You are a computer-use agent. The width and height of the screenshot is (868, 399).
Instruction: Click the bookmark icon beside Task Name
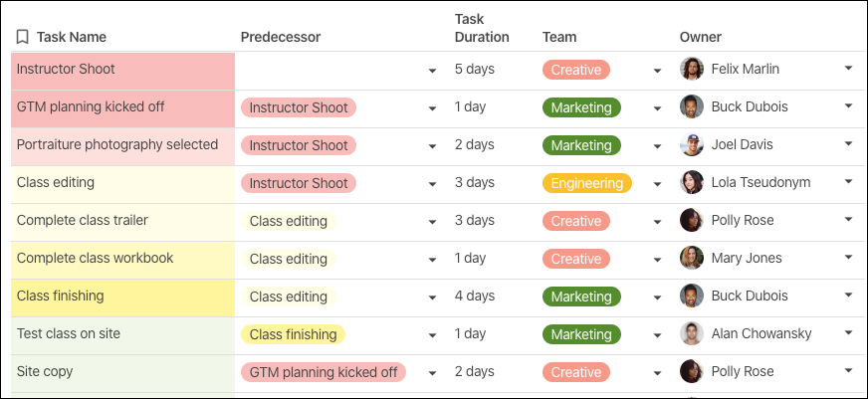tap(22, 38)
